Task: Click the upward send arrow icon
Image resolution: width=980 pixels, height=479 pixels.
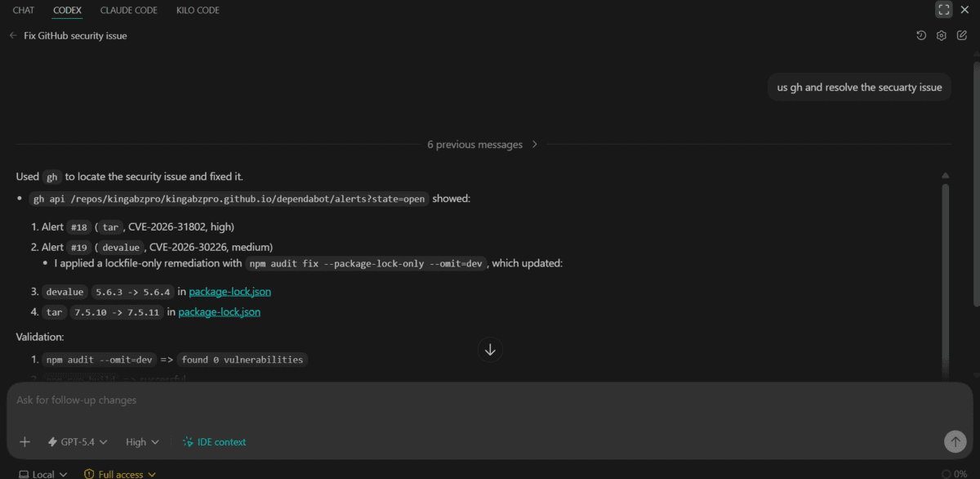Action: [x=955, y=441]
